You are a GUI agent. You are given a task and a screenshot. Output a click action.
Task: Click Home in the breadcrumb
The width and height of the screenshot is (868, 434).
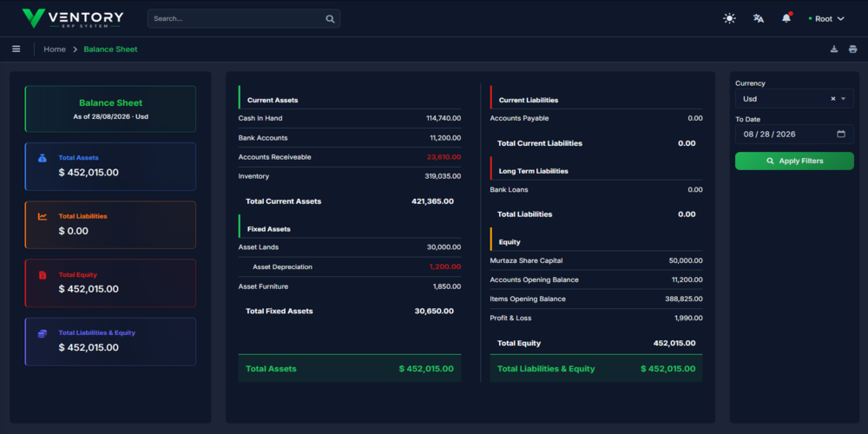pos(55,49)
